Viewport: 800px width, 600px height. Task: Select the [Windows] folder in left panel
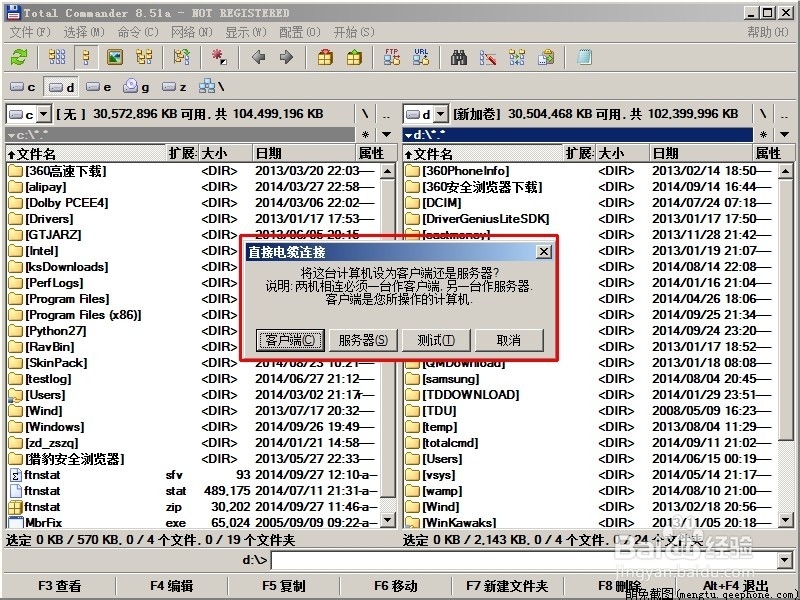tap(193, 427)
